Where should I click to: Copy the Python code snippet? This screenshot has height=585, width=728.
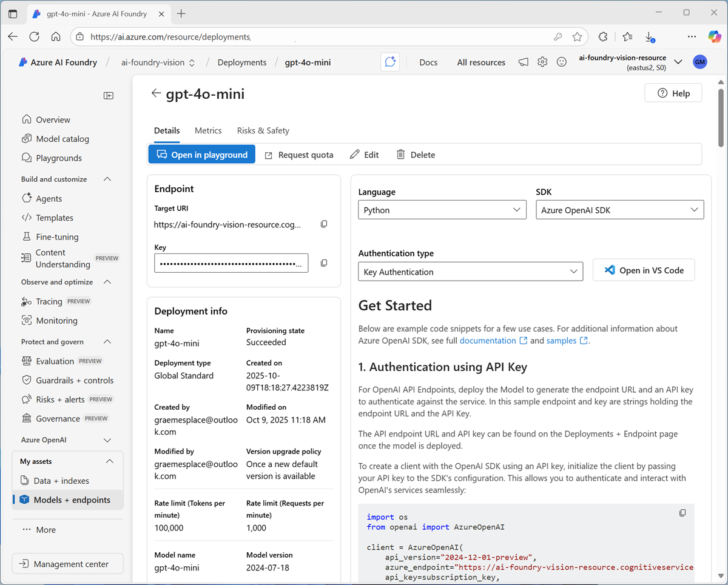[682, 513]
